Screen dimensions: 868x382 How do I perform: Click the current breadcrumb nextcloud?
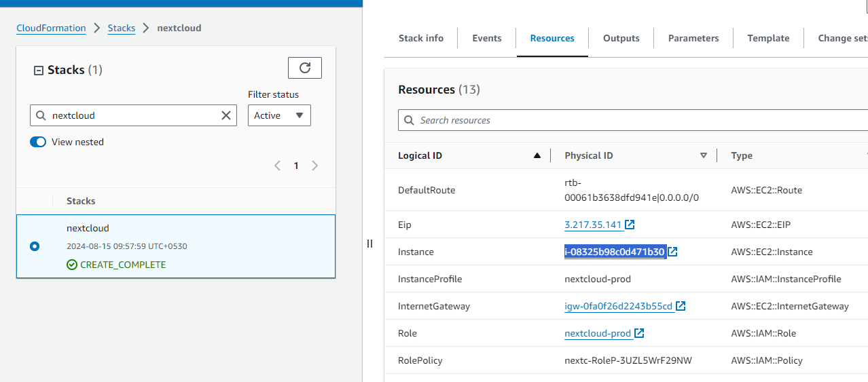tap(179, 28)
